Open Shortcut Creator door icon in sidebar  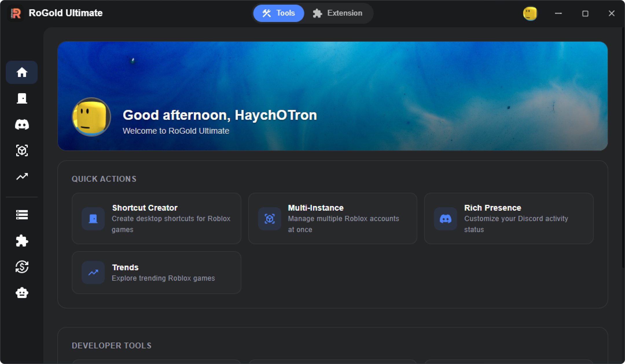click(x=22, y=98)
